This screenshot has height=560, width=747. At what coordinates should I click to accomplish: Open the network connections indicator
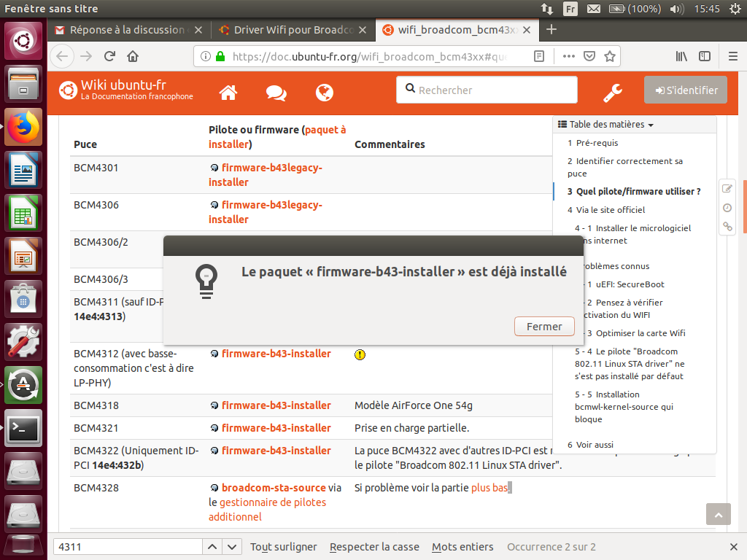point(547,9)
